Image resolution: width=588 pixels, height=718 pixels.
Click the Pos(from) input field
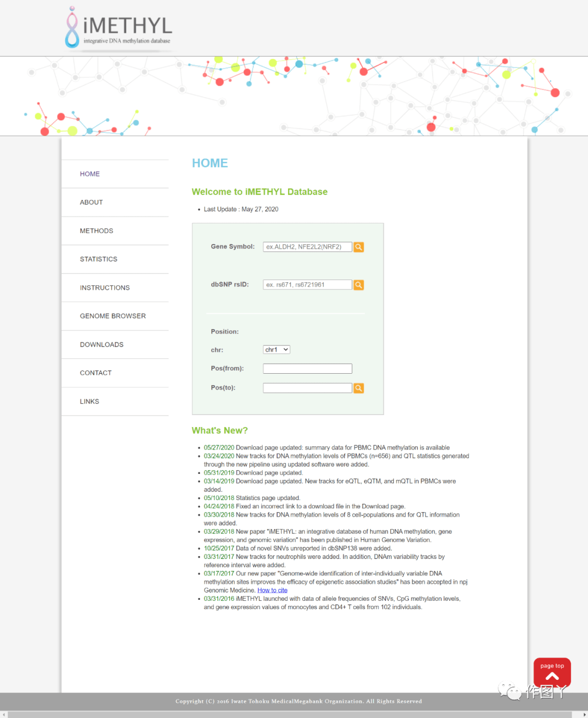click(x=308, y=369)
